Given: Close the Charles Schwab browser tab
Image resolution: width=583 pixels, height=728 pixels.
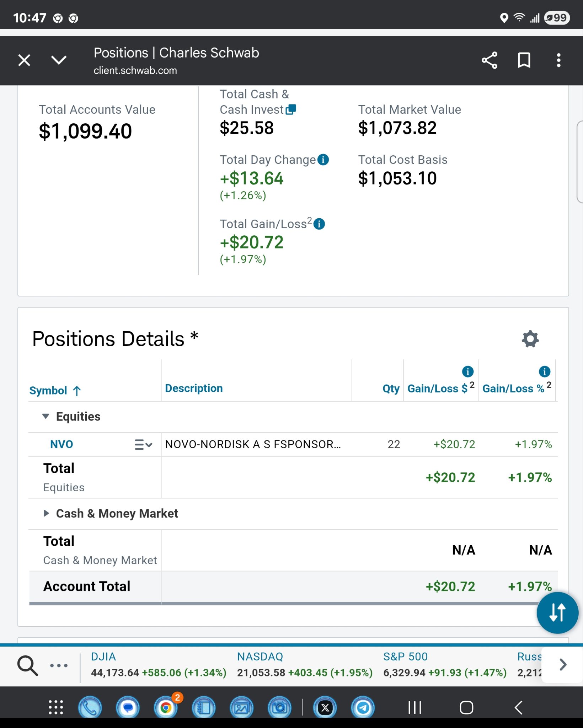Looking at the screenshot, I should [x=24, y=60].
